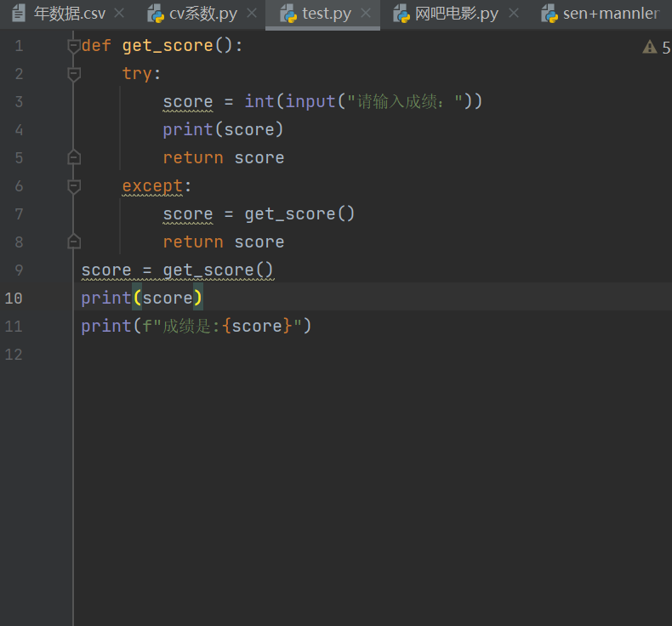Collapse the try block fold marker
The height and width of the screenshot is (626, 672).
(x=74, y=74)
